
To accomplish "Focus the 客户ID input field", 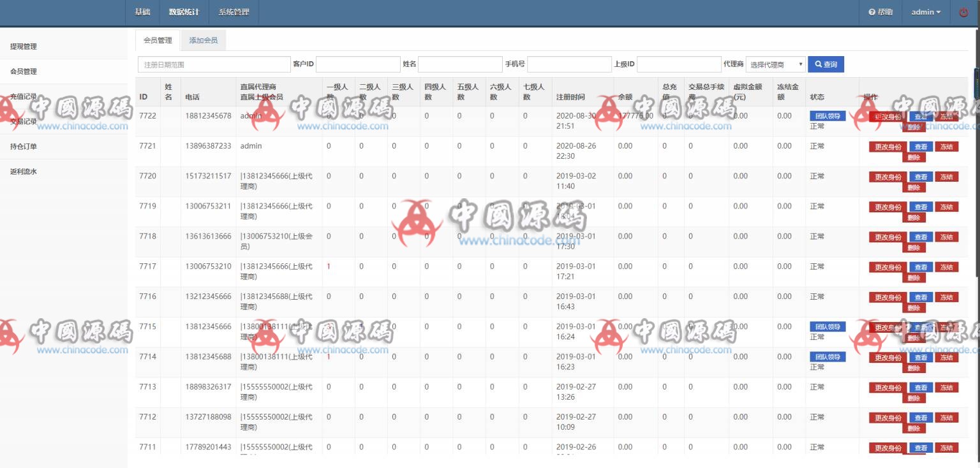I will [358, 64].
